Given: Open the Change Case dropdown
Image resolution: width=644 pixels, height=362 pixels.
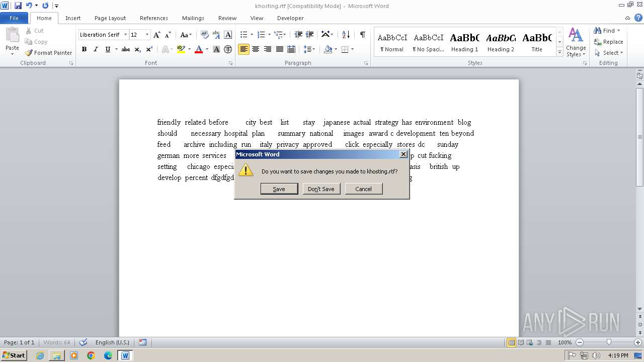Looking at the screenshot, I should click(x=186, y=35).
